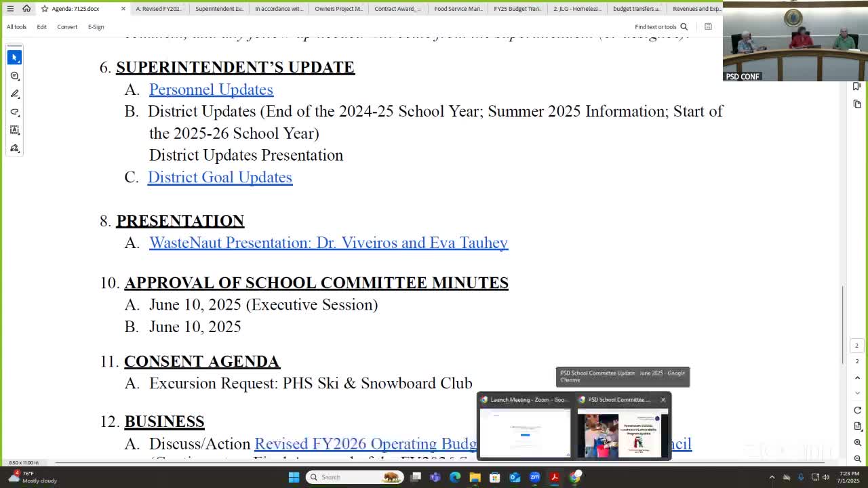Image resolution: width=868 pixels, height=488 pixels.
Task: Open the Bookmarks panel
Action: pyautogui.click(x=857, y=86)
